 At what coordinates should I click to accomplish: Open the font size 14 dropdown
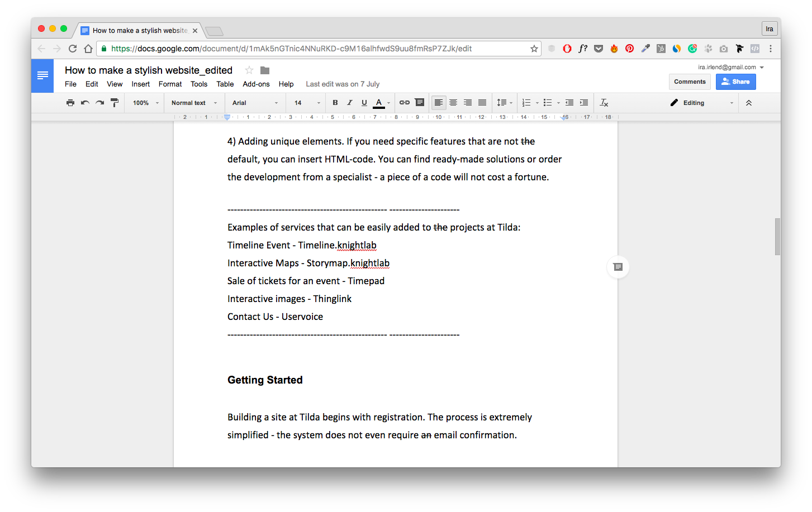click(307, 103)
